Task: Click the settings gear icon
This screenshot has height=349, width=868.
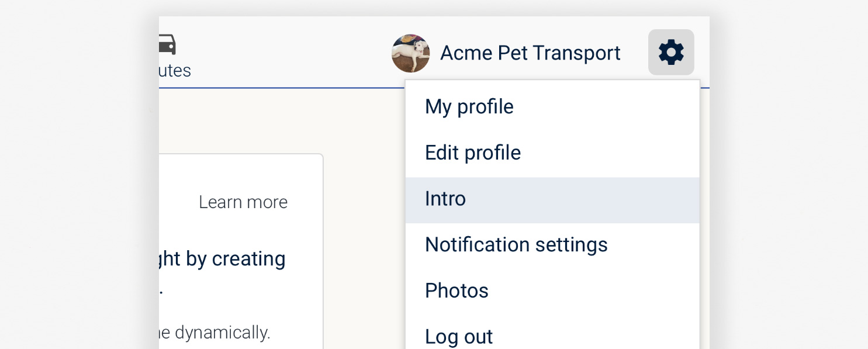Action: click(x=671, y=52)
